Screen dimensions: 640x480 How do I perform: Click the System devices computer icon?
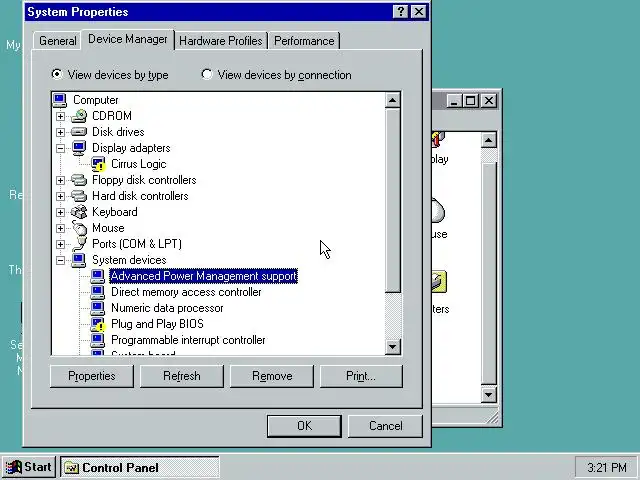point(79,260)
